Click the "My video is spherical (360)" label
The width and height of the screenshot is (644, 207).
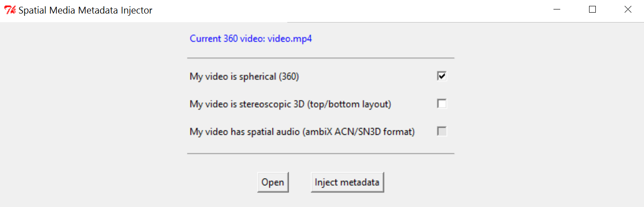coord(244,77)
